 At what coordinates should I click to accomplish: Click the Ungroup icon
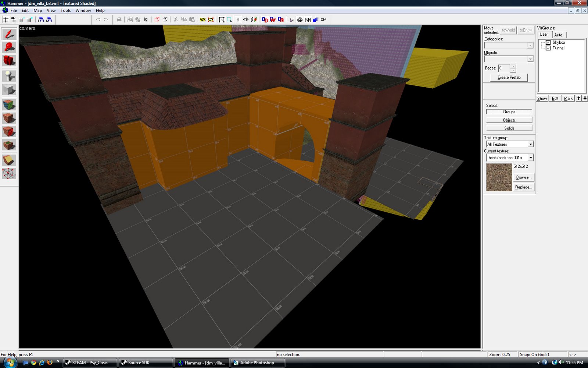[x=138, y=20]
